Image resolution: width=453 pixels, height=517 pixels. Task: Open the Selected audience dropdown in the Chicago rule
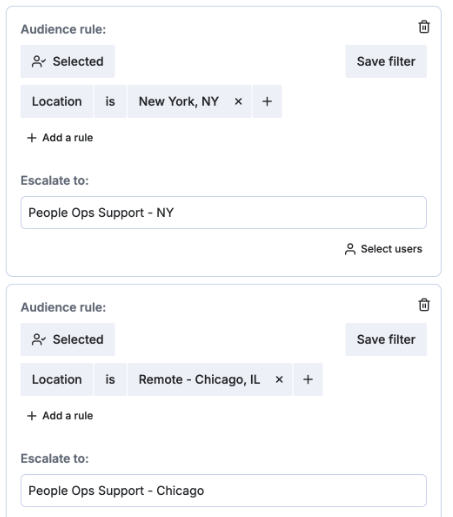point(68,339)
